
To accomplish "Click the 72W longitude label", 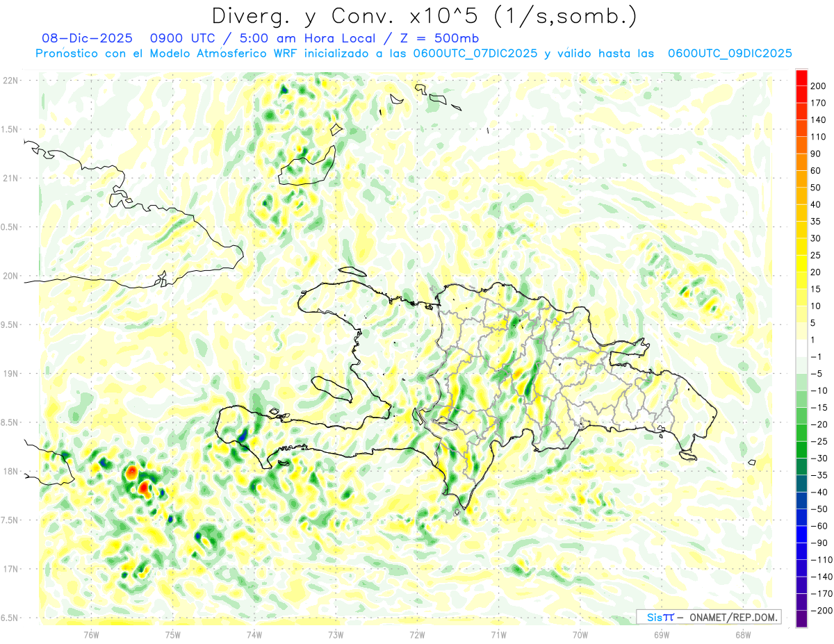I will coord(417,635).
